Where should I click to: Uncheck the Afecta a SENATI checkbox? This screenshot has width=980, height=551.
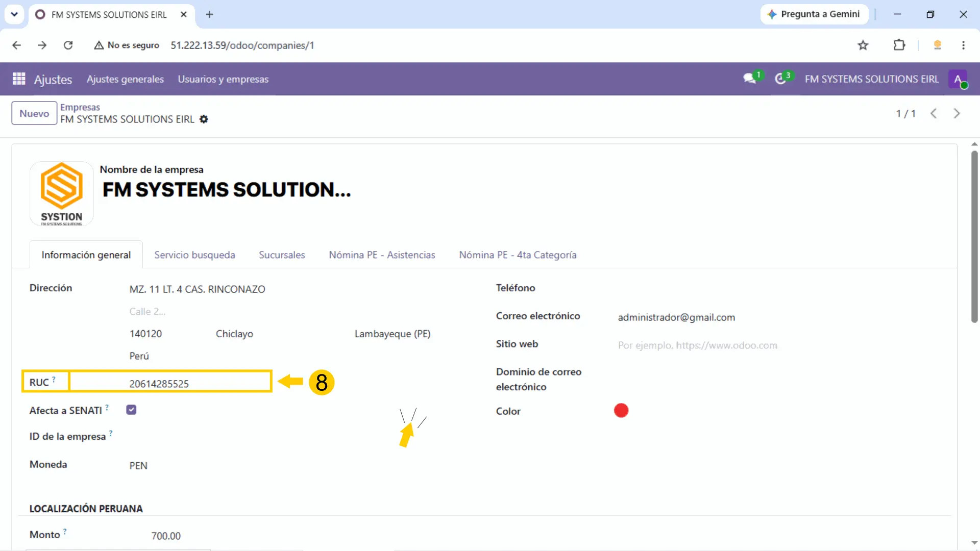point(131,410)
